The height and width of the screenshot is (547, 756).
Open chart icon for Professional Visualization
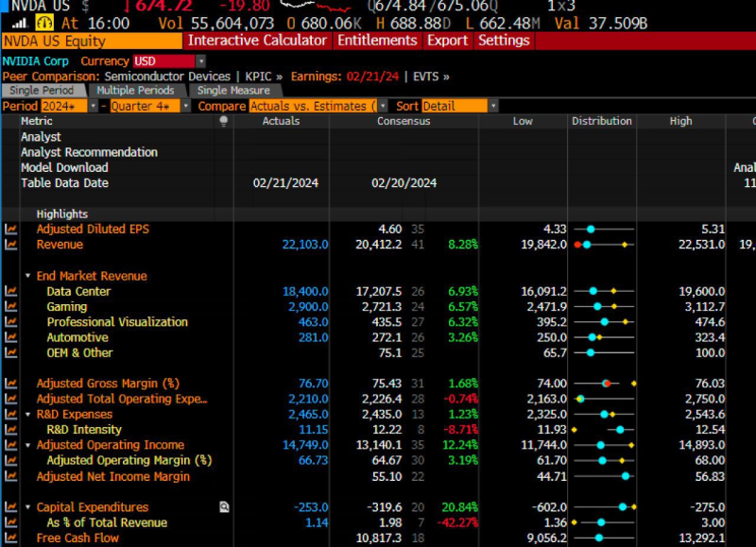(x=10, y=322)
